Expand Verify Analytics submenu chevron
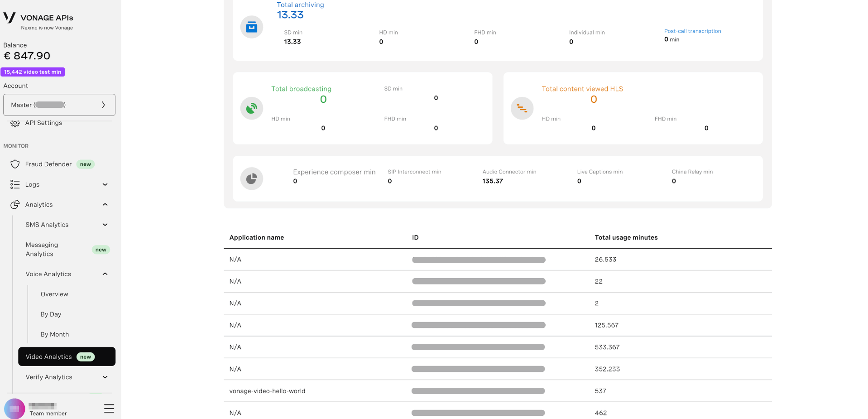This screenshot has width=868, height=419. tap(105, 377)
